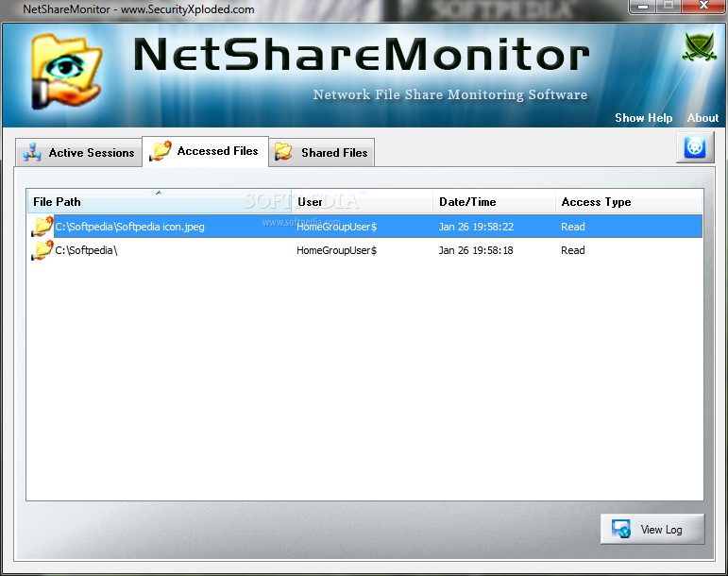Select the C:\Softpedia\Softpedia icon.jpeg path
Viewport: 728px width, 576px height.
(129, 227)
